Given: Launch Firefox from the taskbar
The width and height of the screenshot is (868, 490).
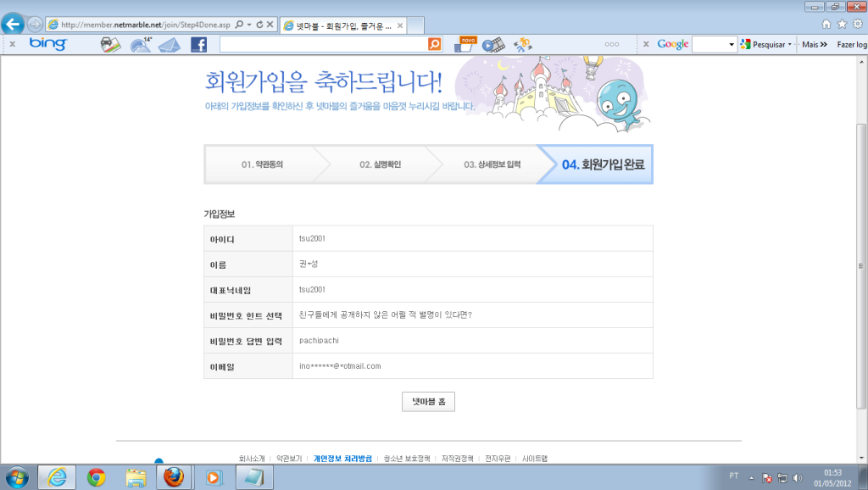Looking at the screenshot, I should point(174,476).
